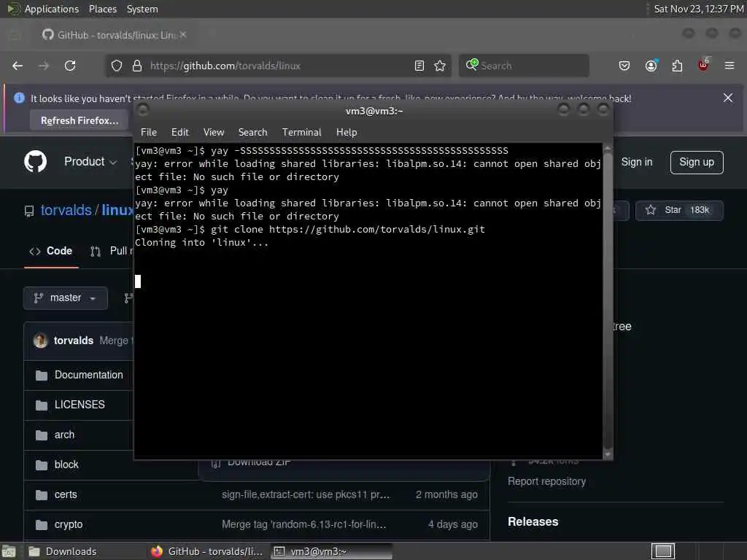Click the Documentation folder icon

coord(42,376)
